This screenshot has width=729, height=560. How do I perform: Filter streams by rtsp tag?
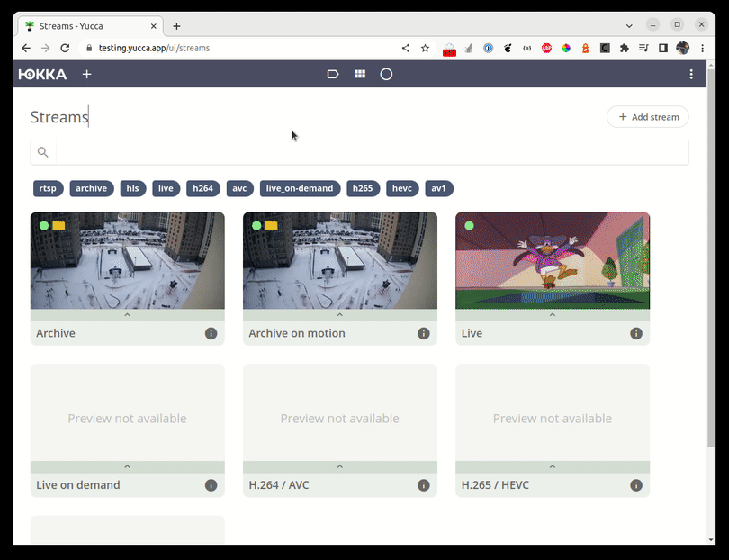click(48, 188)
